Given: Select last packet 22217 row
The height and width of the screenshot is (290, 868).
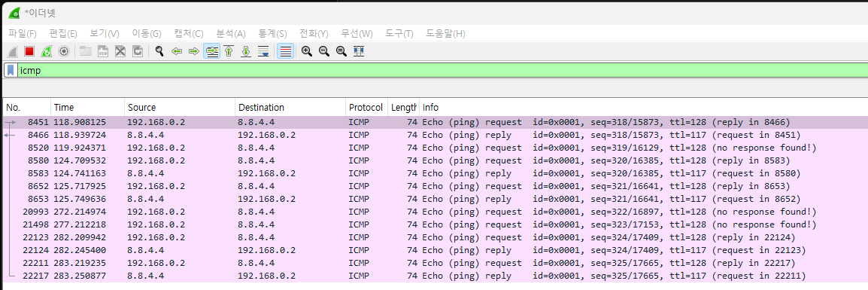Looking at the screenshot, I should [435, 276].
